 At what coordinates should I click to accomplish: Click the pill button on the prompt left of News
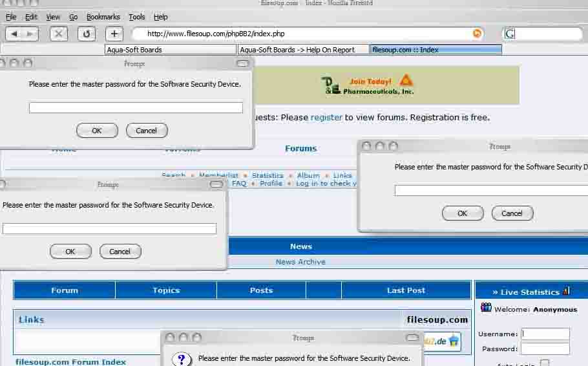216,184
